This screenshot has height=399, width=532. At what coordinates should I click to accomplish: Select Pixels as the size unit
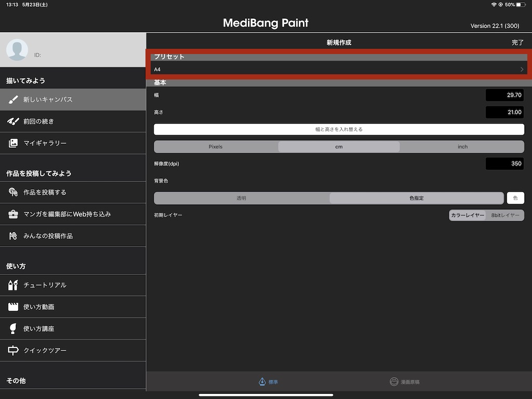click(x=216, y=147)
